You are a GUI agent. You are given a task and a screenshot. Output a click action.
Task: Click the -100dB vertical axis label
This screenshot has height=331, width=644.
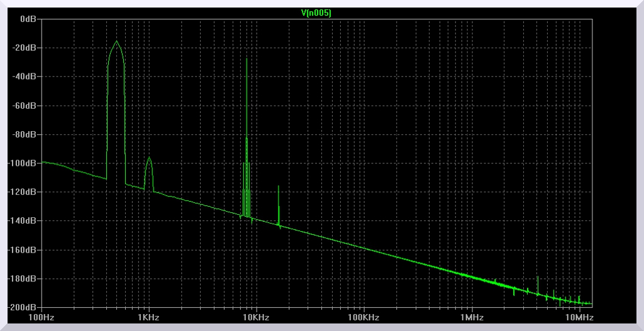tap(23, 163)
